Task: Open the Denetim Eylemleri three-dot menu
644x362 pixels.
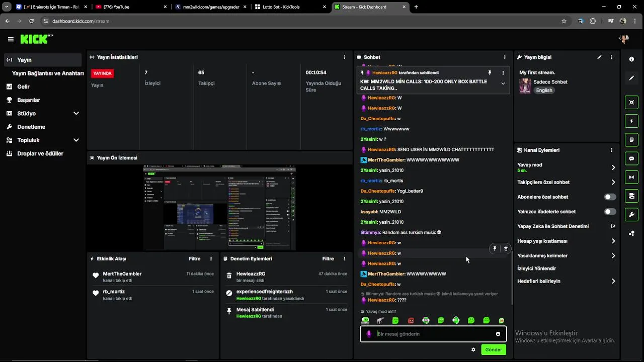Action: click(x=344, y=259)
